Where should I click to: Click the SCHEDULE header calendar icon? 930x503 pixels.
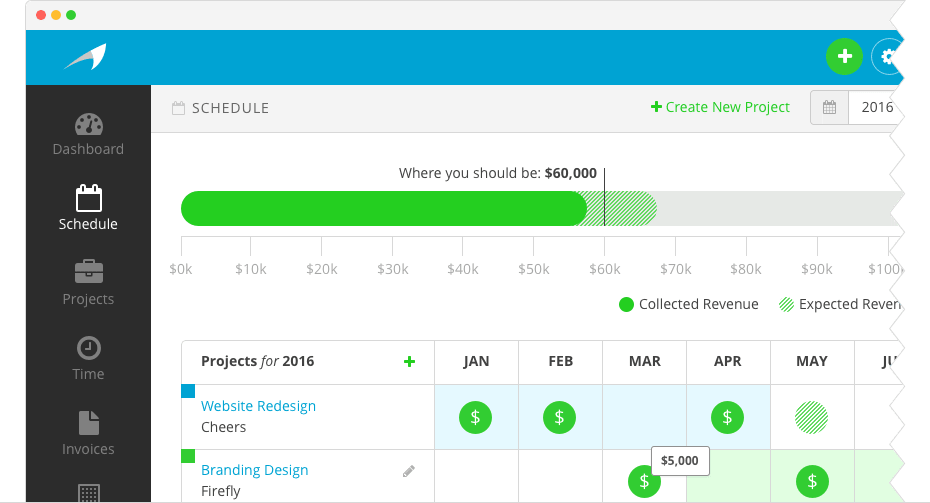[x=178, y=108]
